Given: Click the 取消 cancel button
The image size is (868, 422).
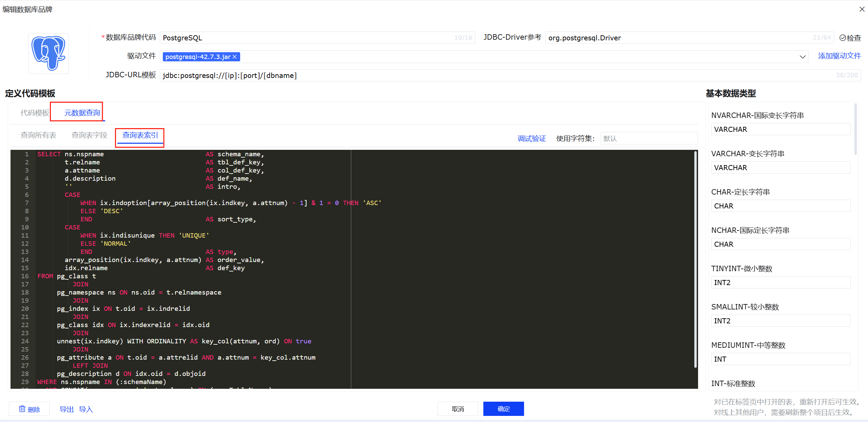Looking at the screenshot, I should click(x=458, y=409).
